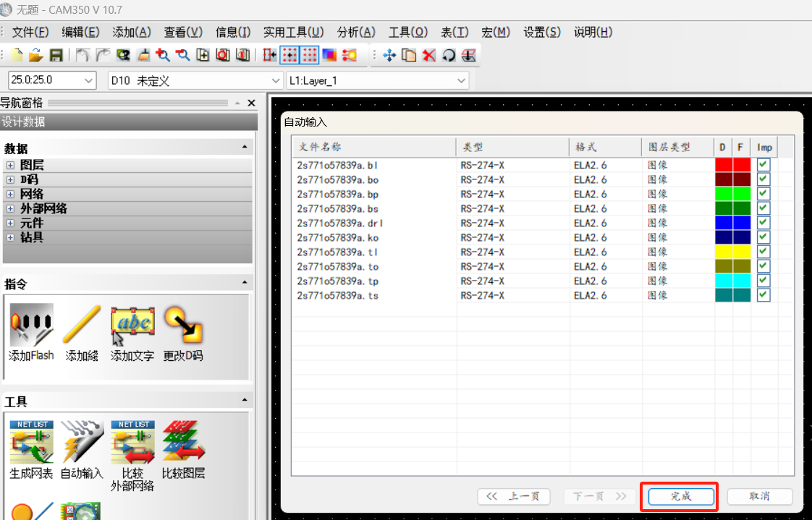Open the 编辑(E) menu
The height and width of the screenshot is (520, 812).
click(80, 32)
